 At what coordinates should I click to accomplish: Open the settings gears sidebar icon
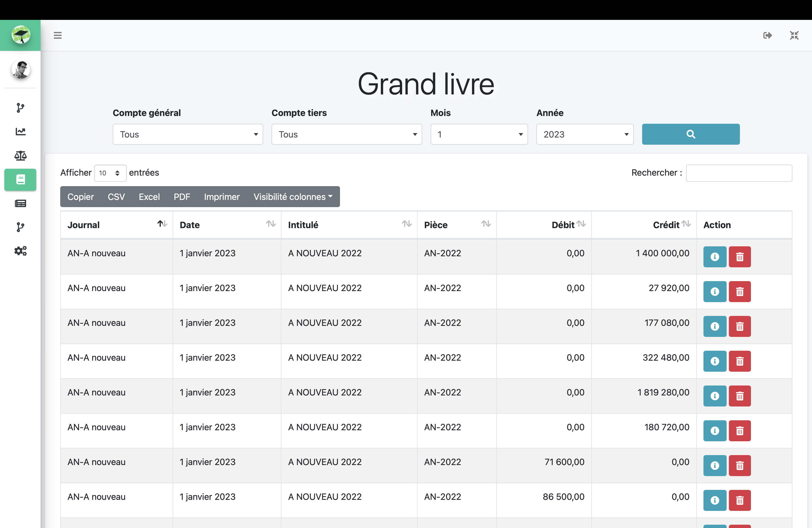[20, 251]
